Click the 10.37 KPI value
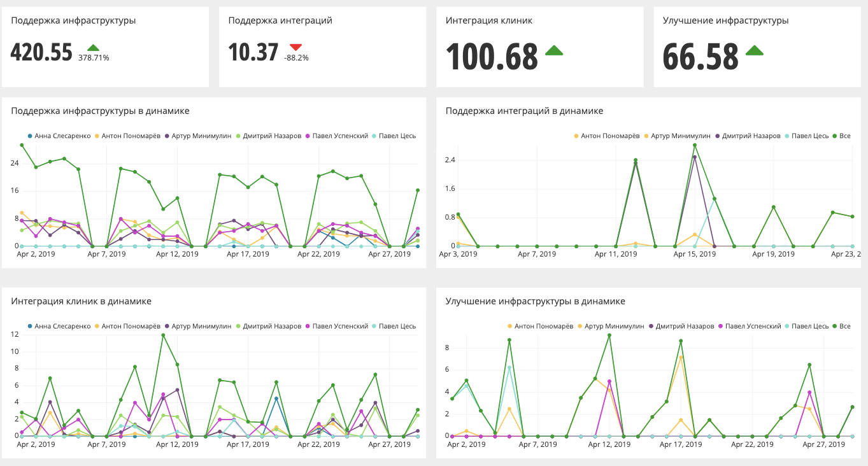Viewport: 868px width, 466px height. coord(253,52)
